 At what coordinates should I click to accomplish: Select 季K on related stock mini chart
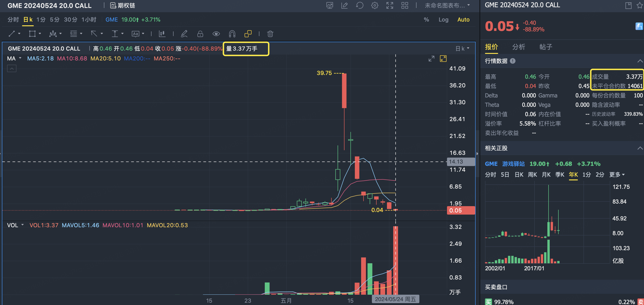560,174
